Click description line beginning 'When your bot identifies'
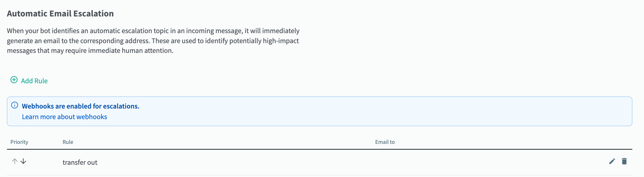The image size is (644, 177). [153, 31]
